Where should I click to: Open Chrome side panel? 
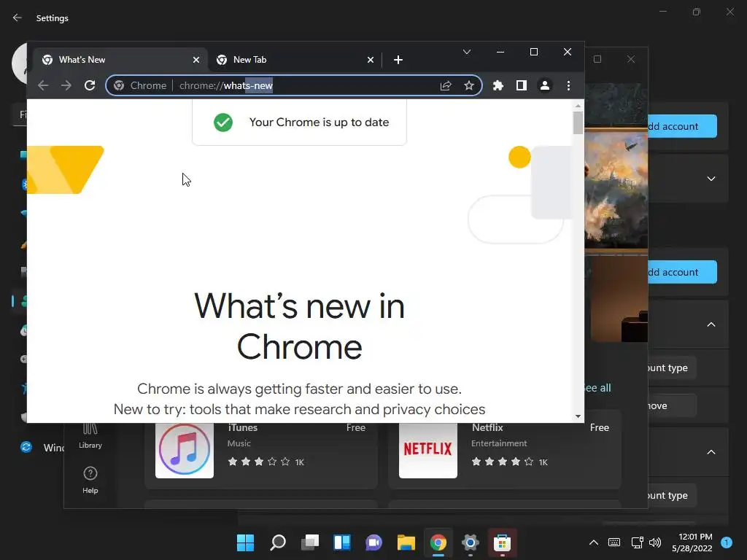(x=521, y=86)
